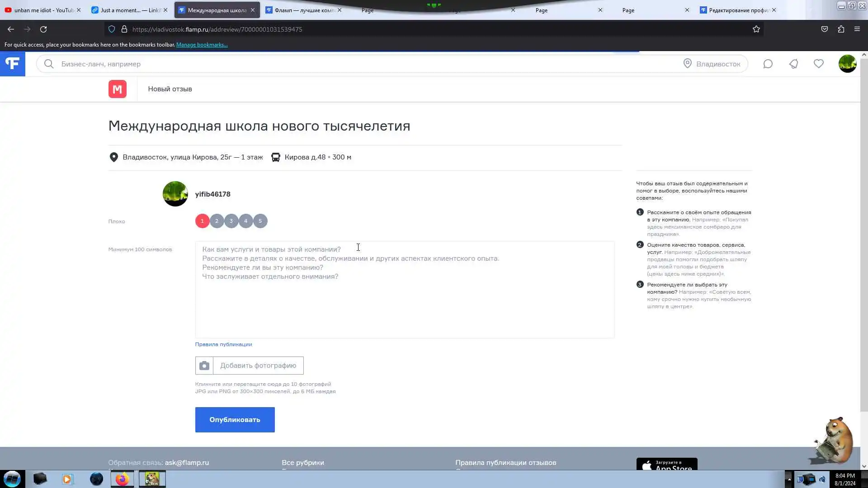Open messages chat bubble icon
The image size is (868, 488).
(768, 64)
